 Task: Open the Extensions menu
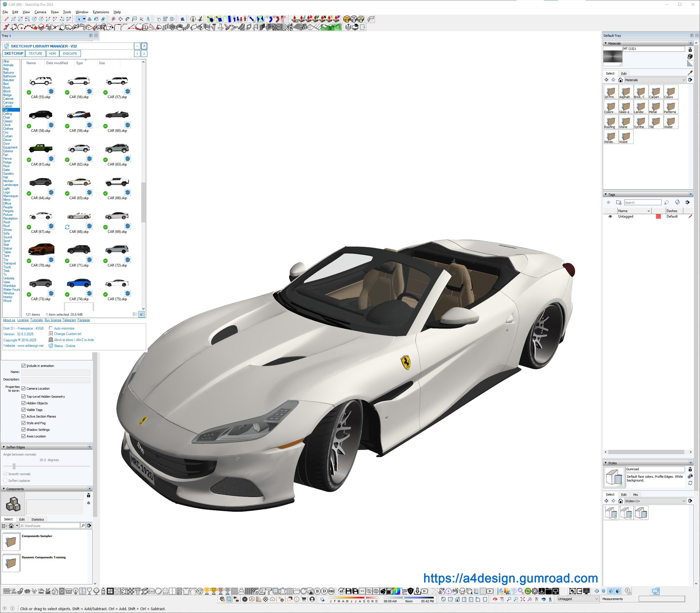pos(101,12)
